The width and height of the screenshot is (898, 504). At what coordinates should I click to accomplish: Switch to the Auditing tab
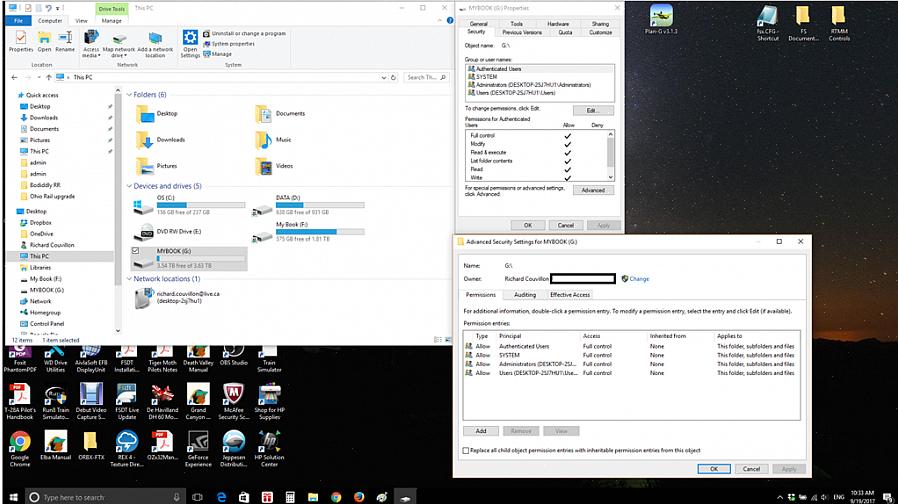[x=524, y=295]
